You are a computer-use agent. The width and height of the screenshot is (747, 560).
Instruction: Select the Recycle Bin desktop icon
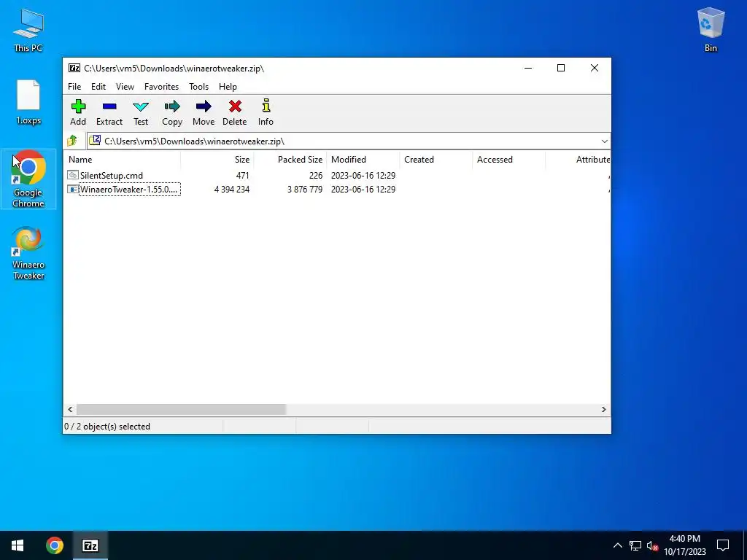711,30
